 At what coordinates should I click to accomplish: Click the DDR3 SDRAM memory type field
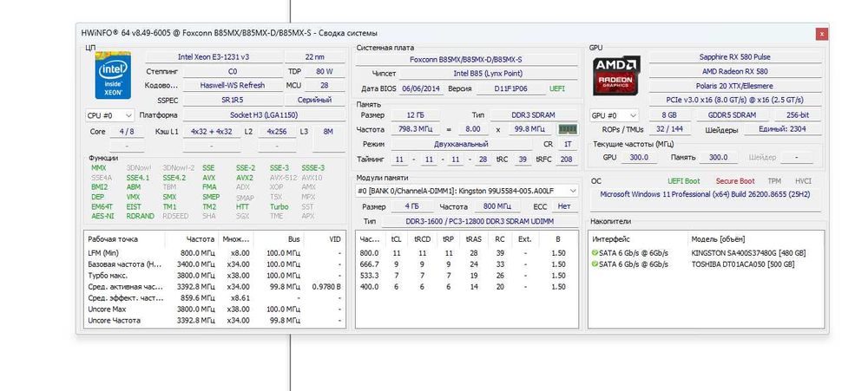534,115
